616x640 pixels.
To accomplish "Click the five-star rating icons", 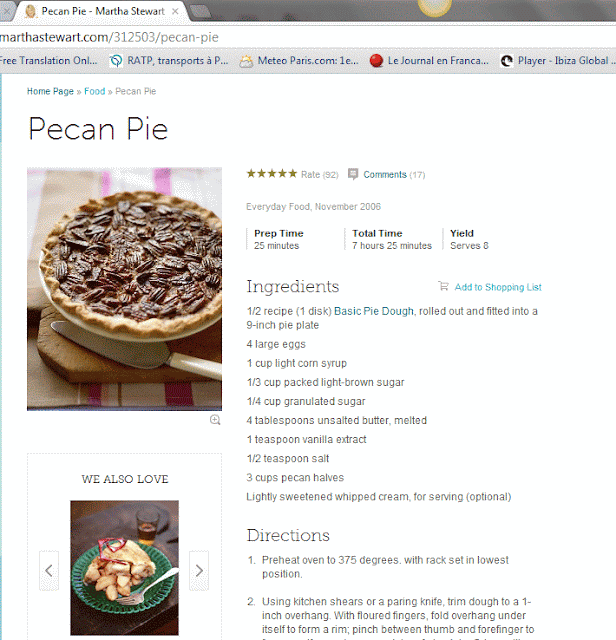I will pos(272,174).
